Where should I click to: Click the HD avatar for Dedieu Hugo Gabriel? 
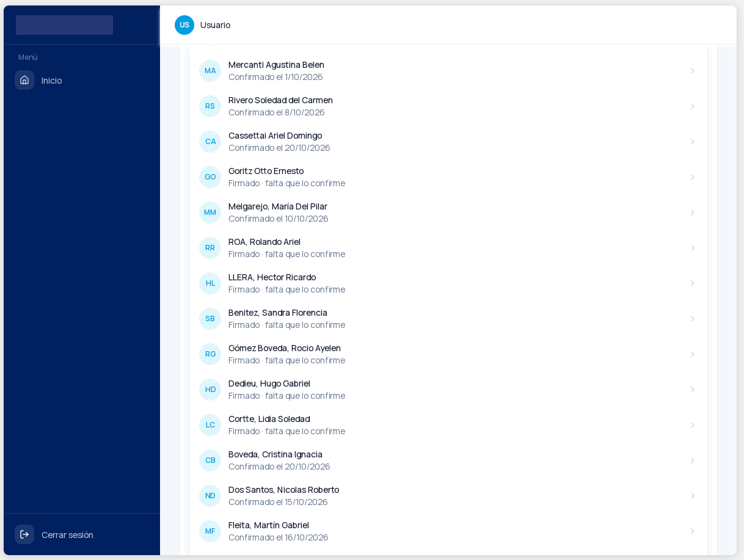point(210,390)
